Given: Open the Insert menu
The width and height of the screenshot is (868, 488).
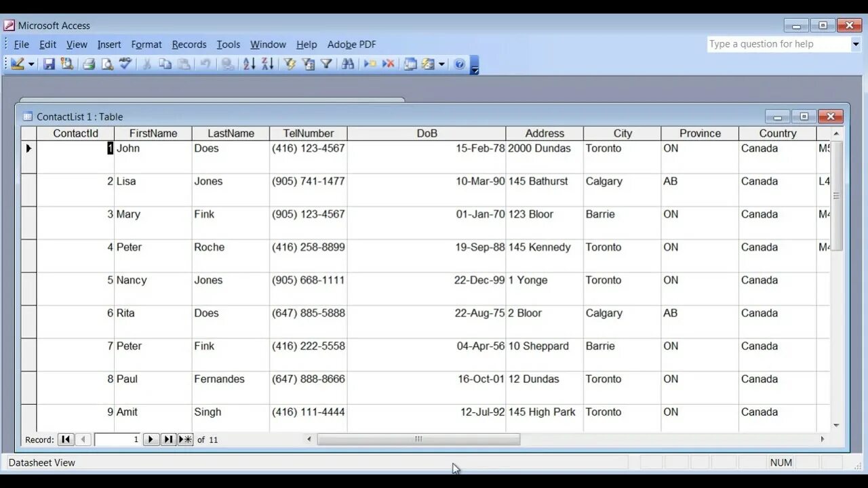Looking at the screenshot, I should [x=109, y=44].
